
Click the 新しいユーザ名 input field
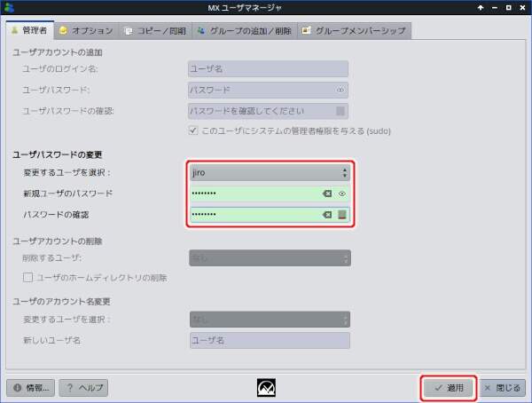tap(270, 341)
